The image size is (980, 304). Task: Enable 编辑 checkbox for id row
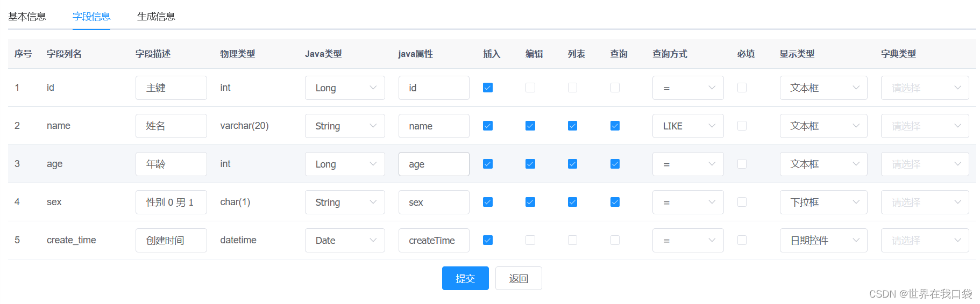click(x=530, y=88)
